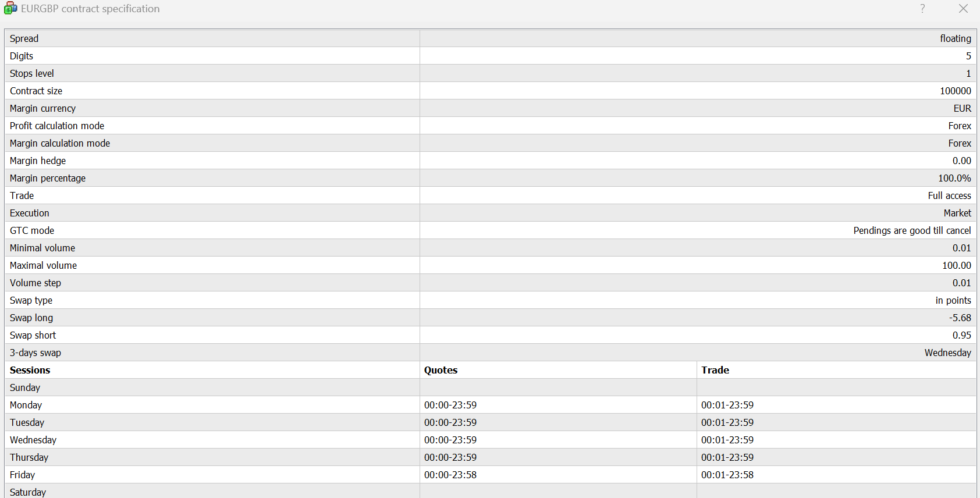Click the Minimal volume row label

[42, 248]
